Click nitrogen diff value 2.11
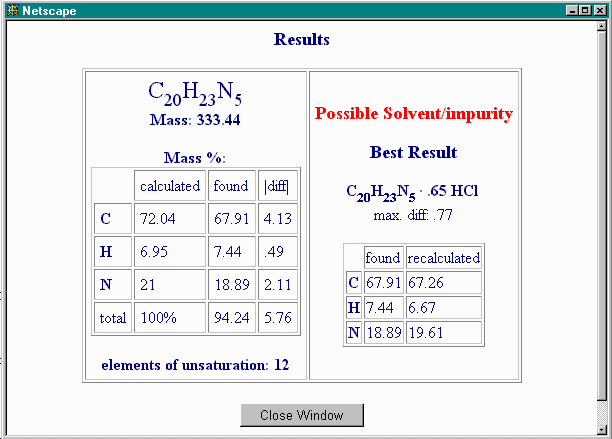The image size is (612, 439). pos(278,284)
